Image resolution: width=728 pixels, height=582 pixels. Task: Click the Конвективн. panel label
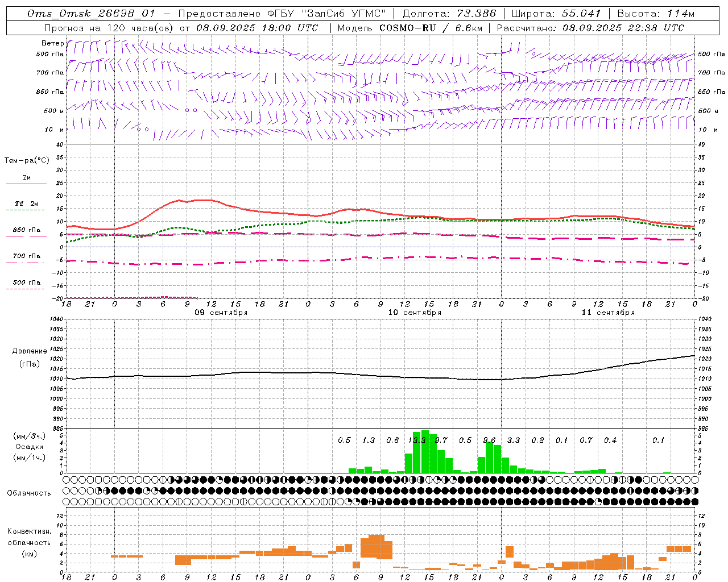point(29,531)
